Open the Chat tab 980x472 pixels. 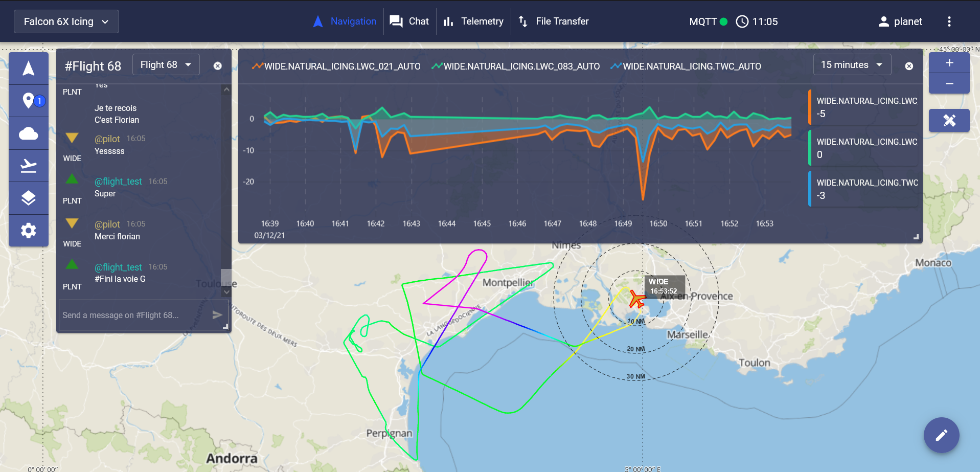[409, 21]
